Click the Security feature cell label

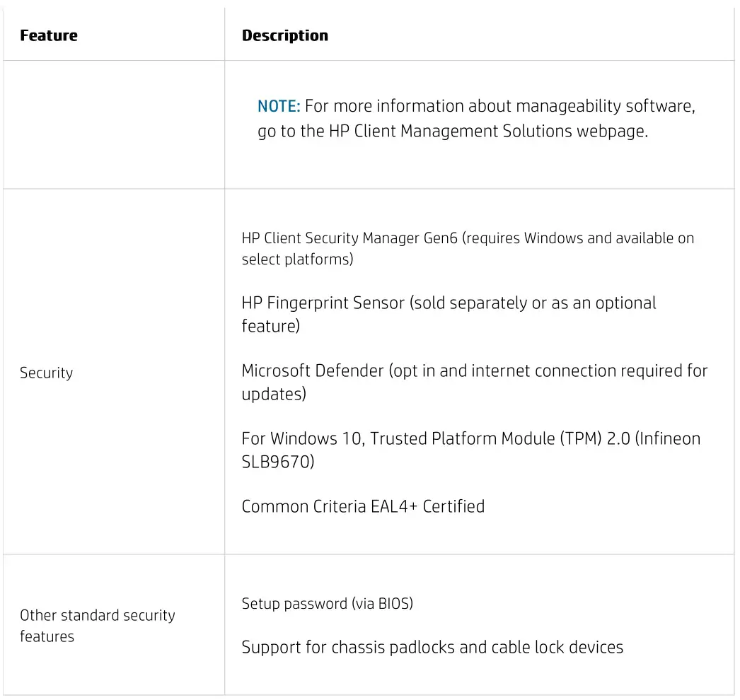coord(46,373)
